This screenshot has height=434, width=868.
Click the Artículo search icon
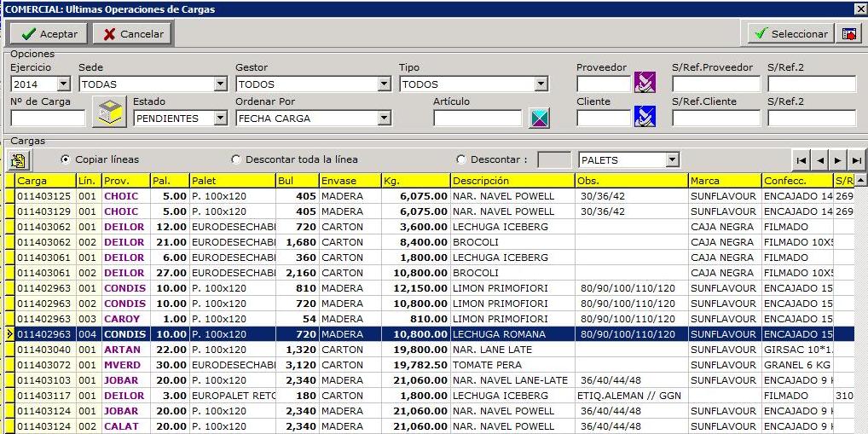click(x=539, y=118)
